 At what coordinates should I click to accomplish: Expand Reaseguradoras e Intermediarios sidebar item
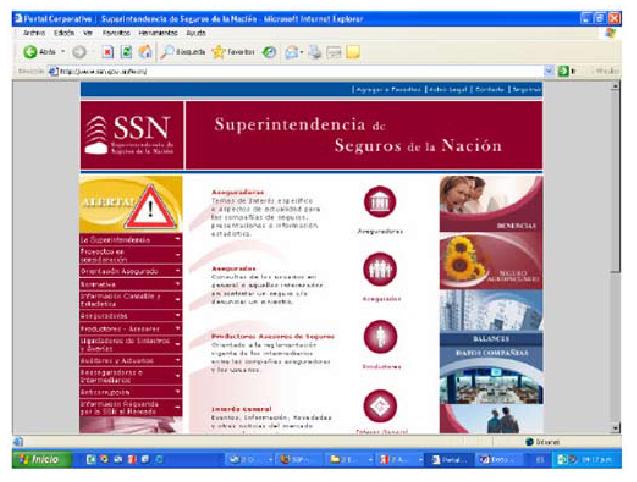(130, 376)
